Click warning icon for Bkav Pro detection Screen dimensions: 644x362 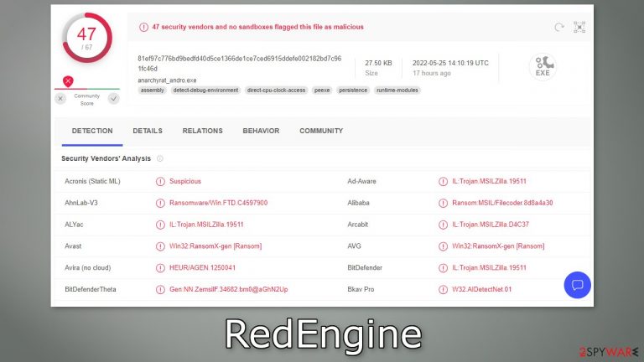(443, 289)
